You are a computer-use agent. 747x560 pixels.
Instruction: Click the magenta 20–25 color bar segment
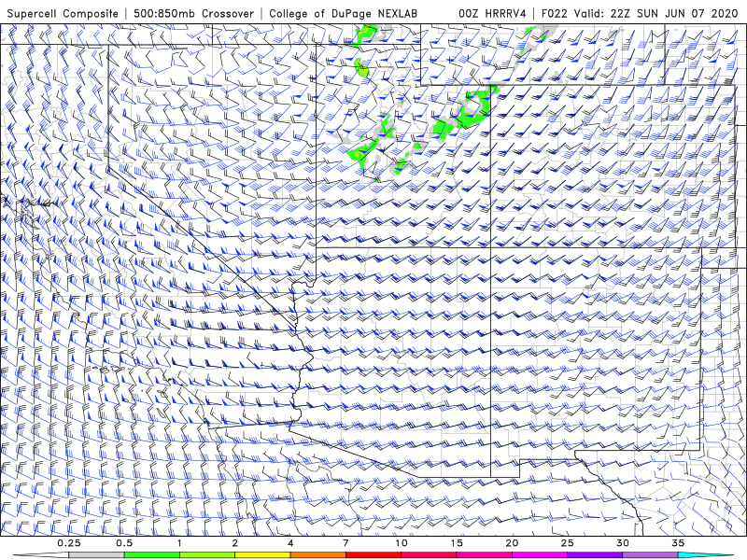pos(540,555)
